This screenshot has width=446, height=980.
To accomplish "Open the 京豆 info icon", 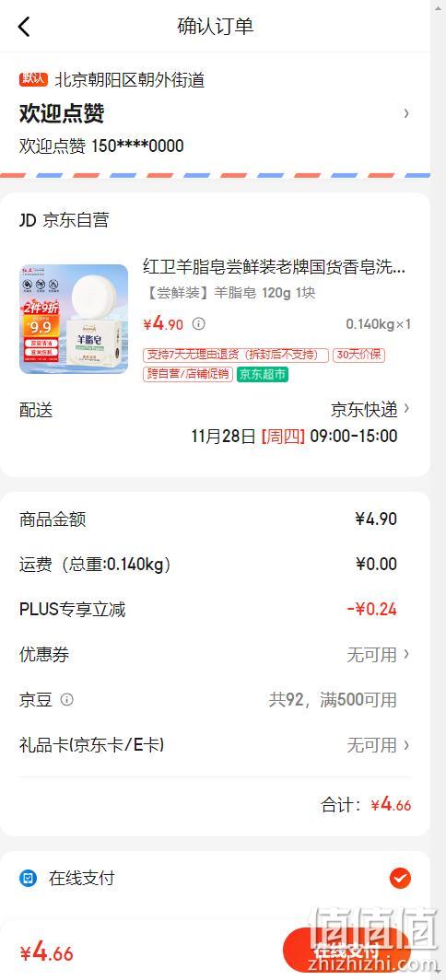I will tap(67, 699).
